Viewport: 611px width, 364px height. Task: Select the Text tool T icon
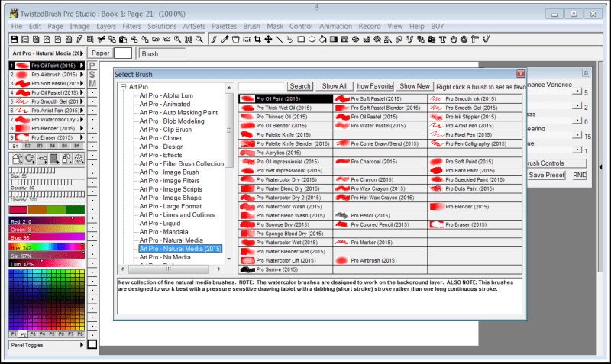pos(442,39)
